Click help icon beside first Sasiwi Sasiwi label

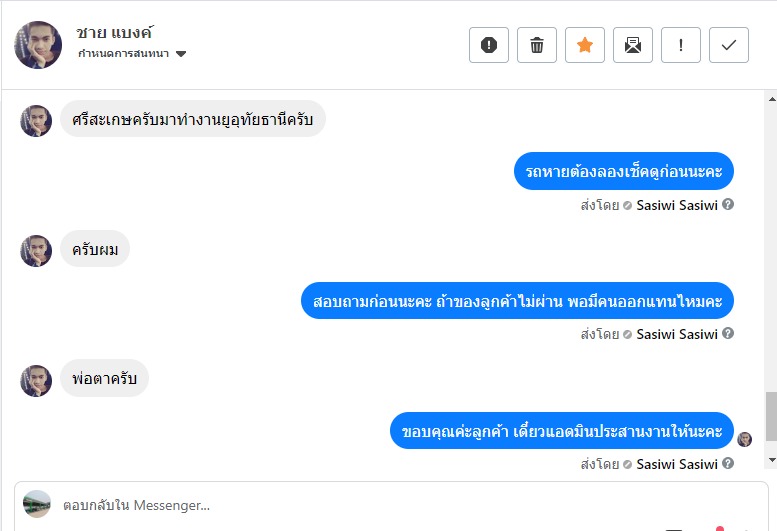click(727, 204)
